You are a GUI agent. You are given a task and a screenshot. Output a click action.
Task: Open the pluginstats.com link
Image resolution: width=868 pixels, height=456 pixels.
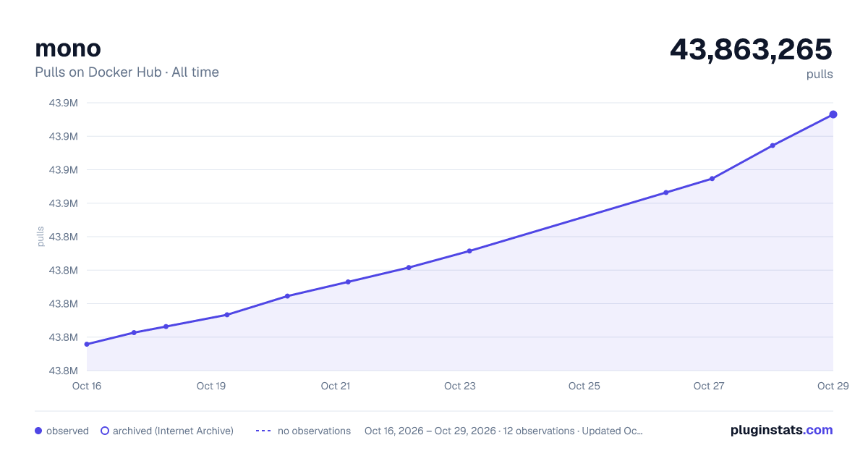781,430
